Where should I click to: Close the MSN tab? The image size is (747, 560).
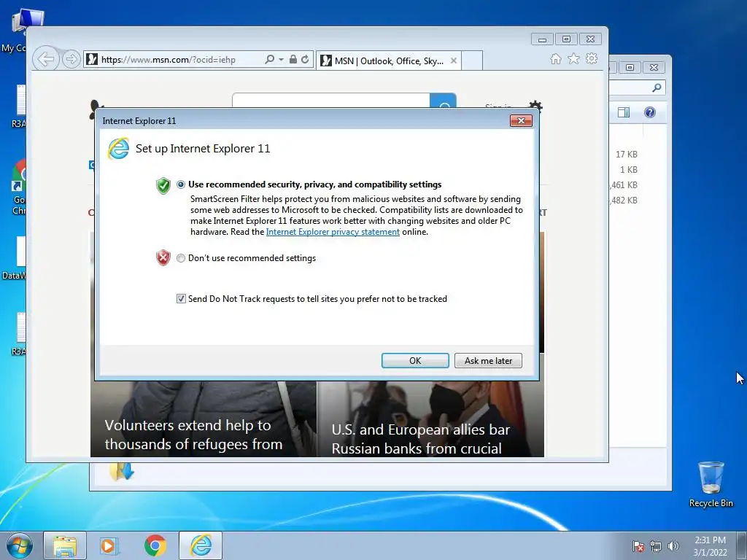point(454,61)
